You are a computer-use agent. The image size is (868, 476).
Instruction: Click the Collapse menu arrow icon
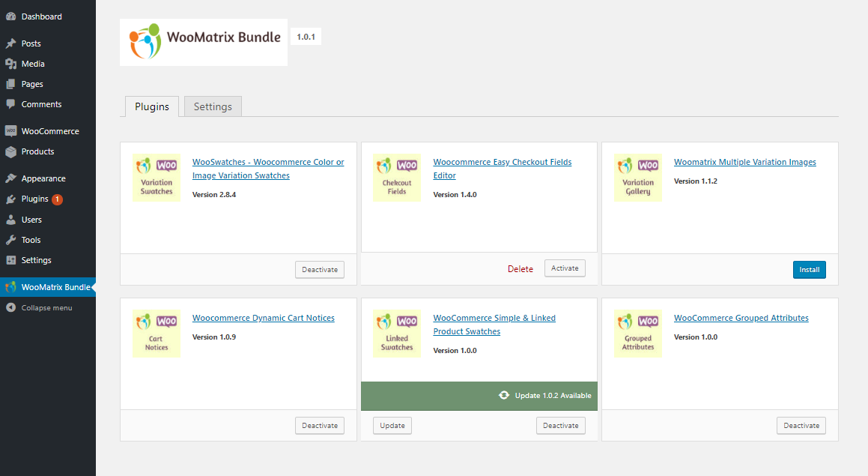click(x=10, y=307)
